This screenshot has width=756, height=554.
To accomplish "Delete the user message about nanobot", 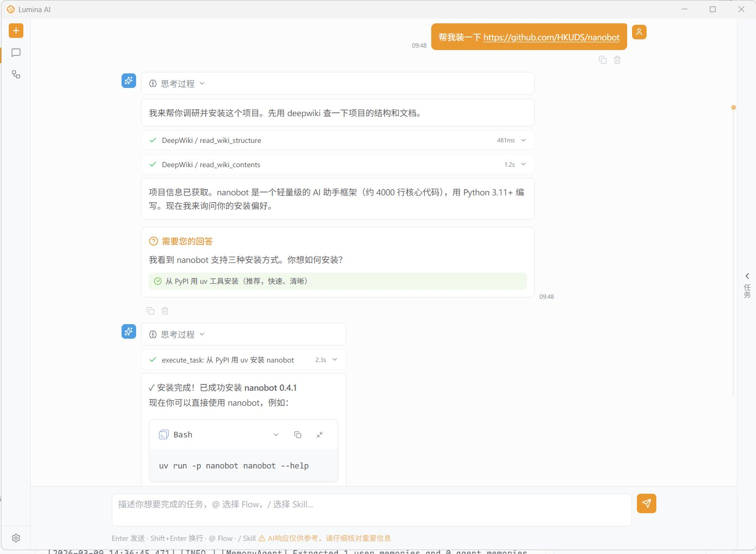I will (617, 60).
